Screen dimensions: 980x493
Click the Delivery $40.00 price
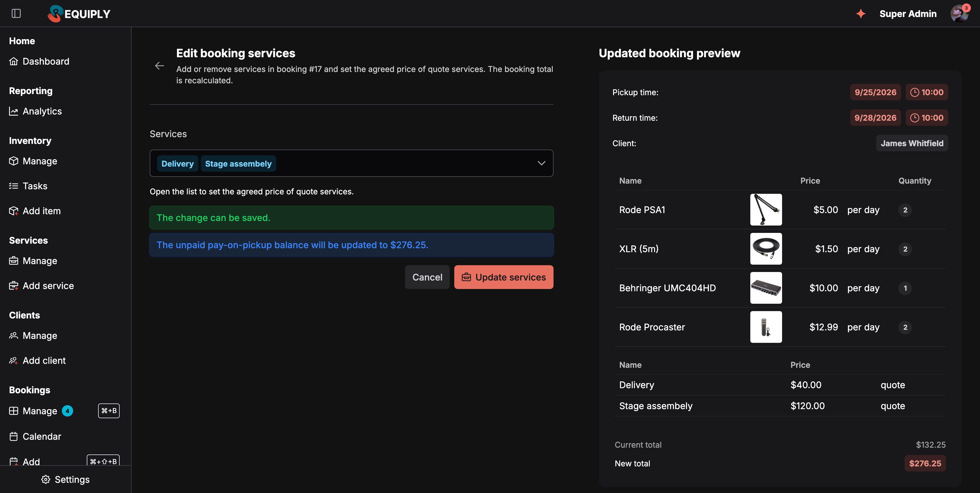tap(806, 385)
